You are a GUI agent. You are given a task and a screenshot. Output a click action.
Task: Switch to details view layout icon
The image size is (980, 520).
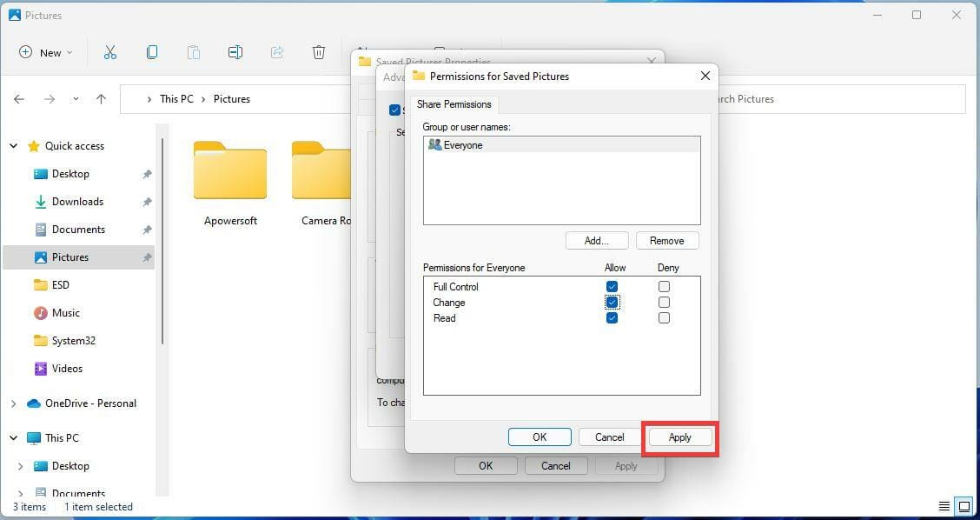944,506
